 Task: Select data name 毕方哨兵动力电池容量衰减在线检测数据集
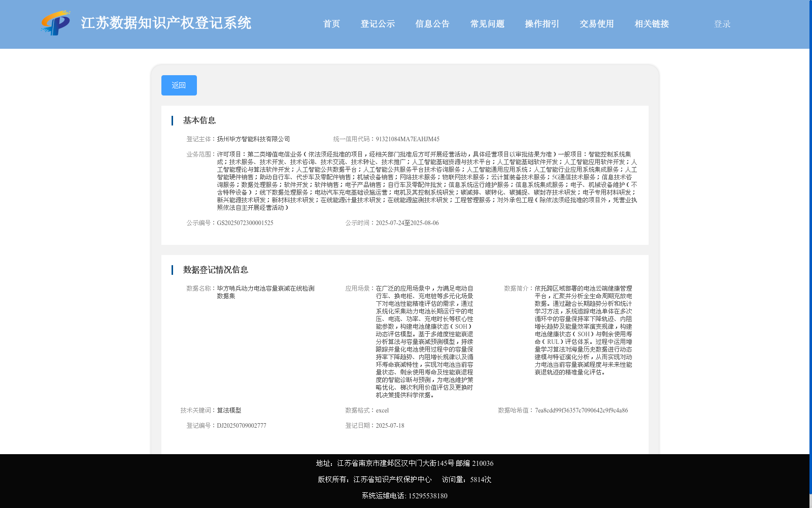pos(266,292)
